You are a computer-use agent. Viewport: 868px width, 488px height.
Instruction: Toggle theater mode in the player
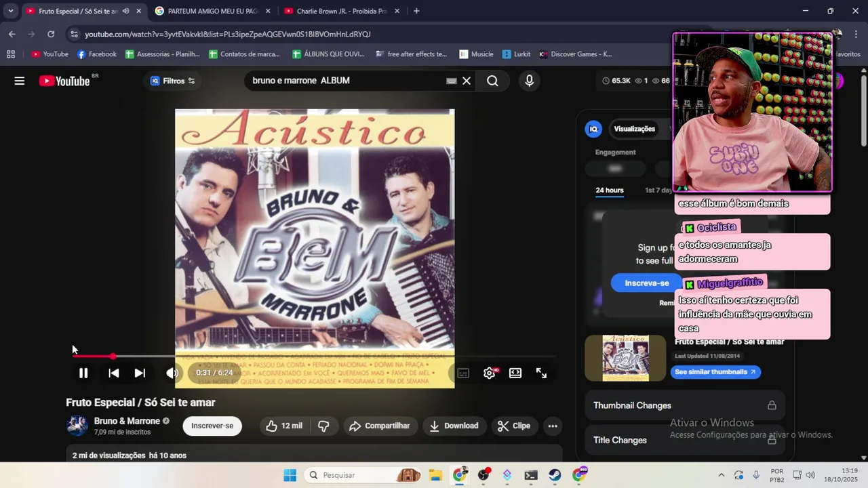pos(515,373)
